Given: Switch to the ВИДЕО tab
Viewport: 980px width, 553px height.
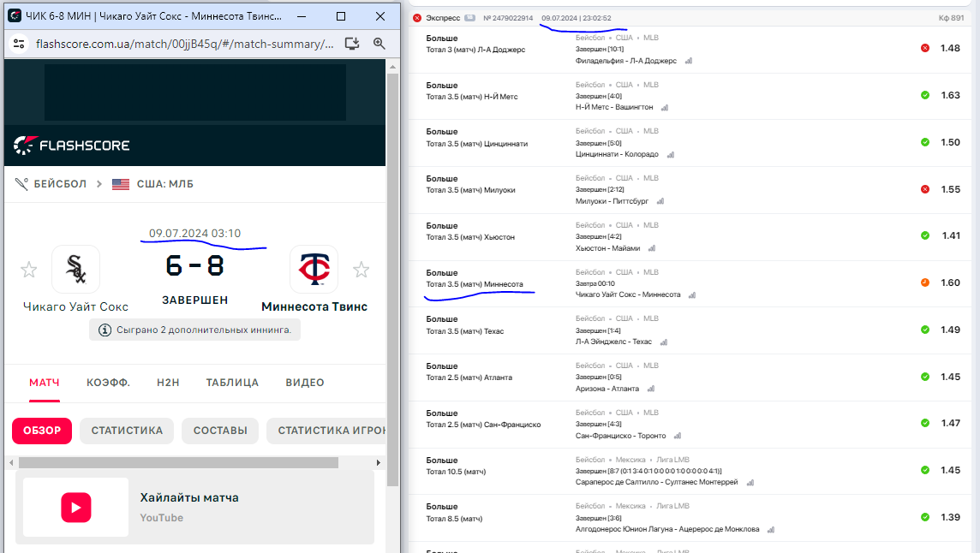Looking at the screenshot, I should pos(305,383).
